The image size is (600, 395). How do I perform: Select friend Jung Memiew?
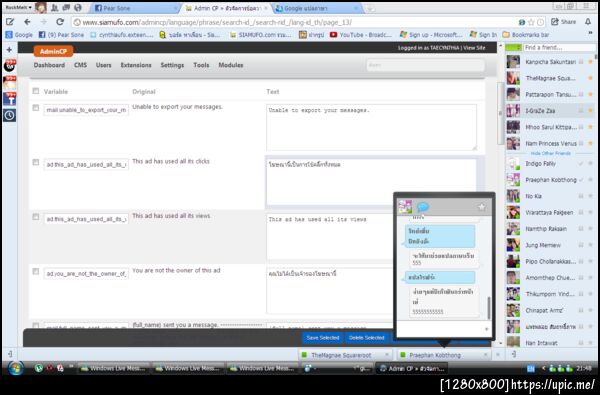[x=550, y=245]
